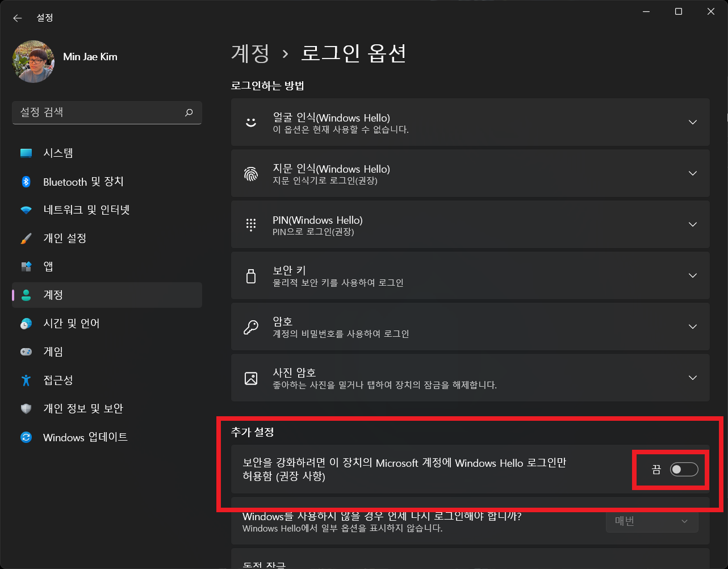The image size is (728, 569).
Task: Select 네트워크 및 인터넷 category
Action: [107, 210]
